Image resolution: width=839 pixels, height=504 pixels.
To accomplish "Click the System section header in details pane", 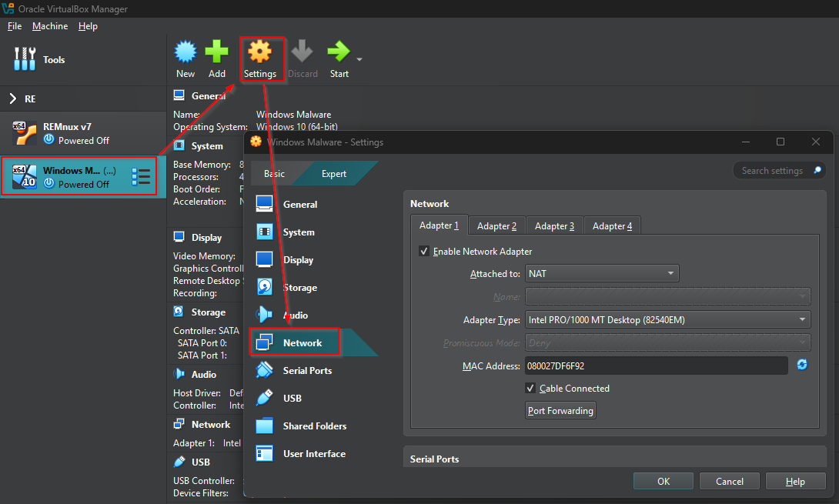I will (x=207, y=145).
